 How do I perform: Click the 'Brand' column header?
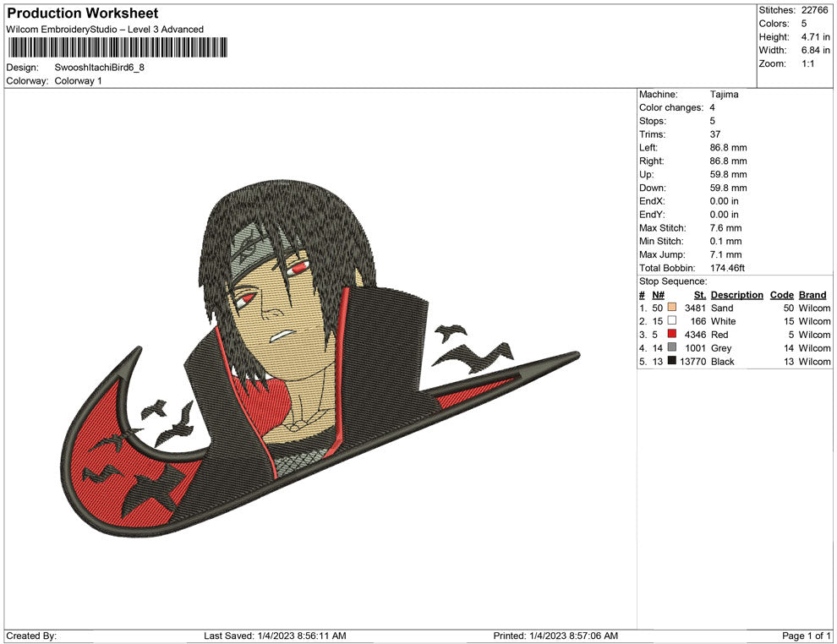[x=812, y=295]
